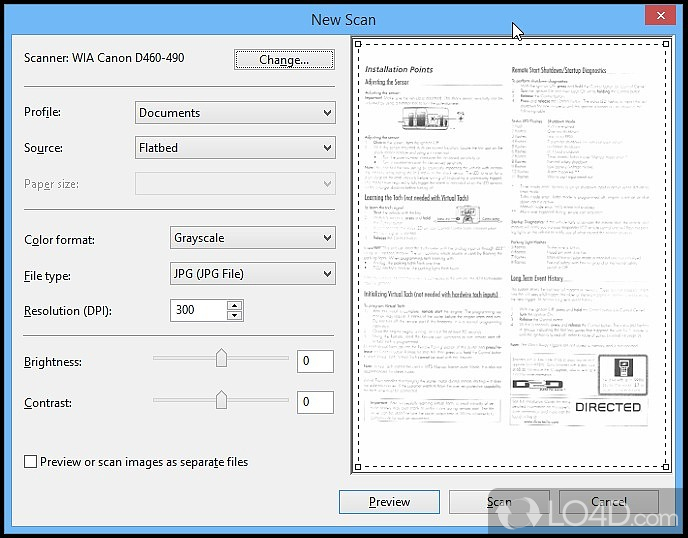Viewport: 688px width, 538px height.
Task: Click the Contrast value input box
Action: pos(315,402)
